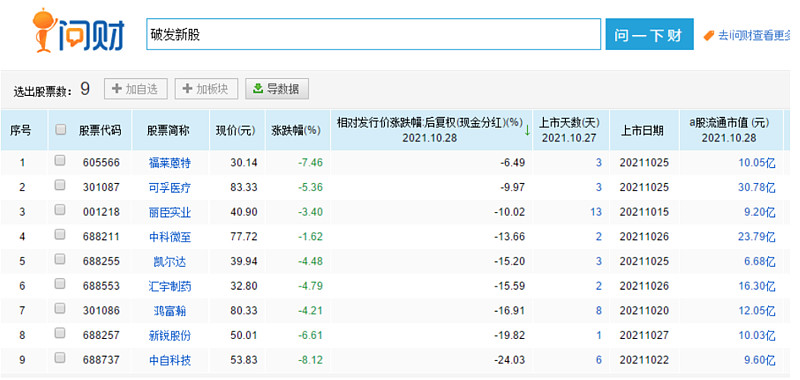Open stock link 新锐股份

[x=169, y=336]
